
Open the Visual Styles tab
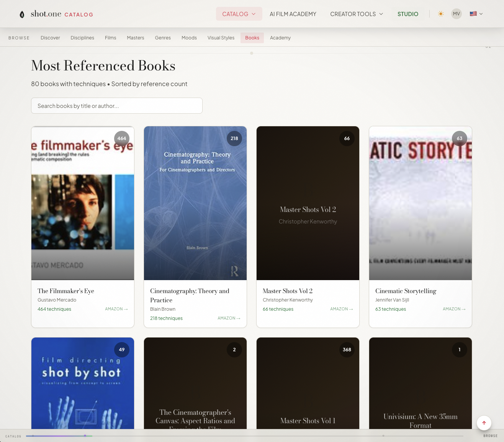(x=221, y=38)
